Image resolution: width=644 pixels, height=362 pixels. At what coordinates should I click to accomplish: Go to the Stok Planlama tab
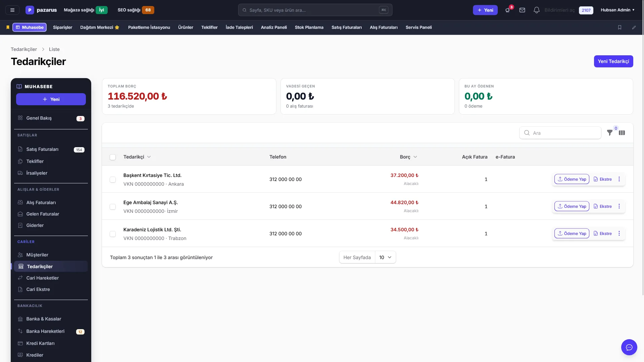(x=309, y=27)
